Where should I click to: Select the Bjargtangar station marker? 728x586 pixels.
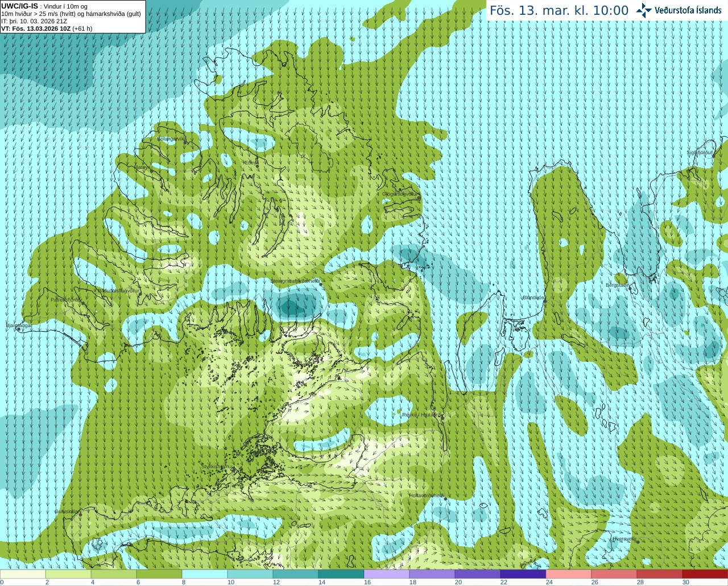point(18,329)
